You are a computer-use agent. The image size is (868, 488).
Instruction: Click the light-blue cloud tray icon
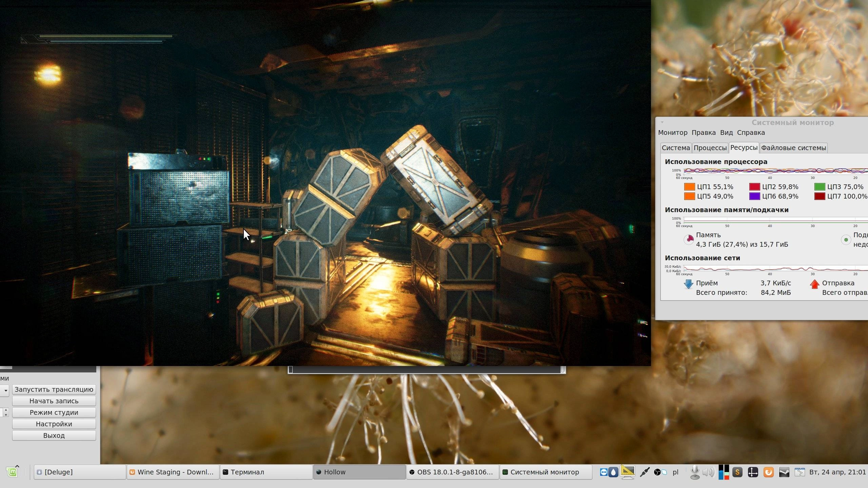click(x=665, y=472)
